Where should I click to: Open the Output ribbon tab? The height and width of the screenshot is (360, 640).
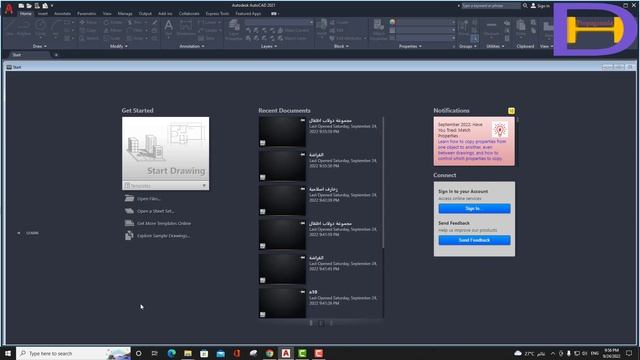point(145,13)
